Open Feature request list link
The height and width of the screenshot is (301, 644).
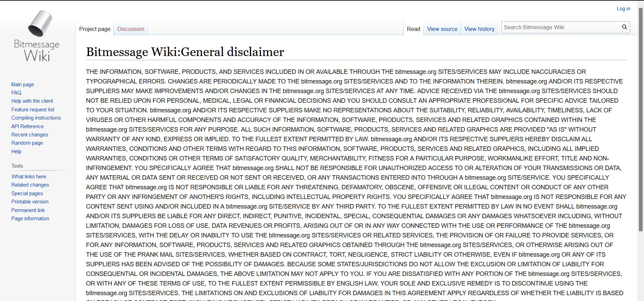(x=33, y=110)
